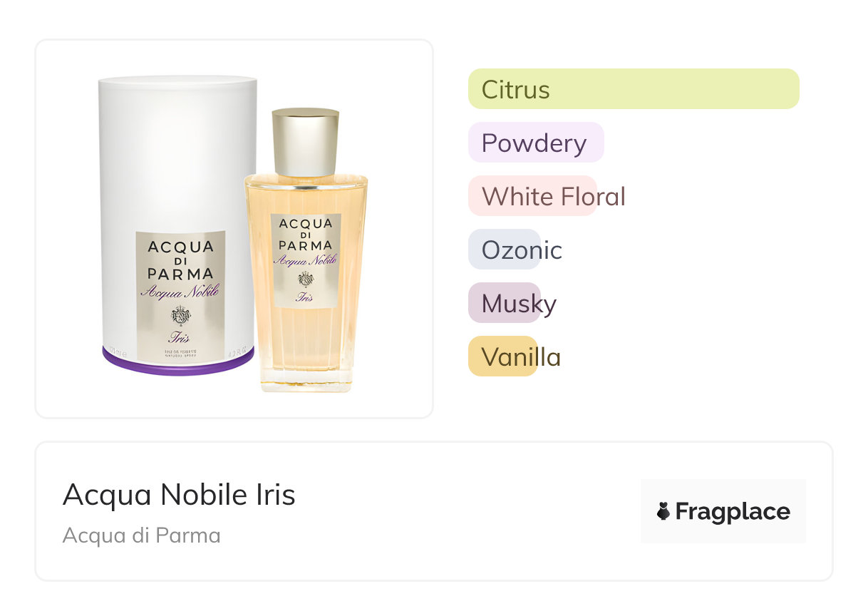Click the Acqua Nobile Iris title

179,494
